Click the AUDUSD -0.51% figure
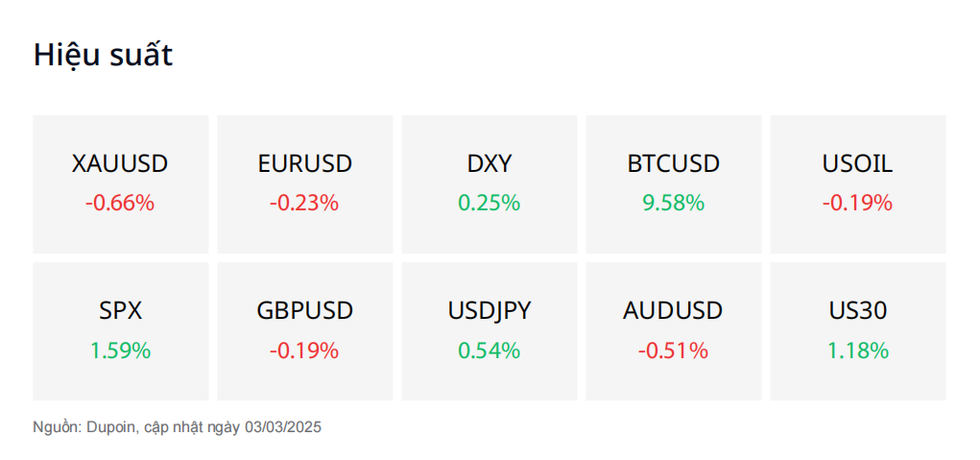The width and height of the screenshot is (980, 460). pos(673,351)
